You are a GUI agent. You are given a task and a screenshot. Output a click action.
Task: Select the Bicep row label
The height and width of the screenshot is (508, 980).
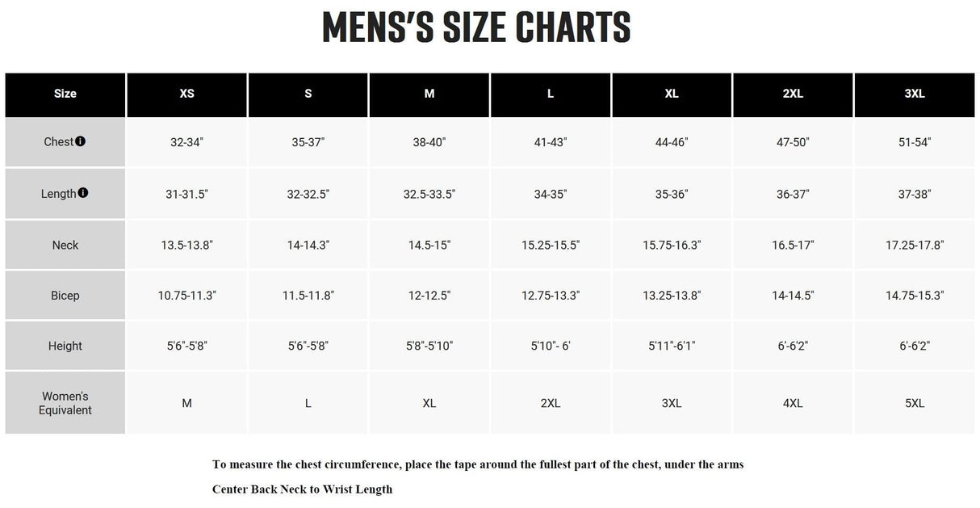coord(65,296)
